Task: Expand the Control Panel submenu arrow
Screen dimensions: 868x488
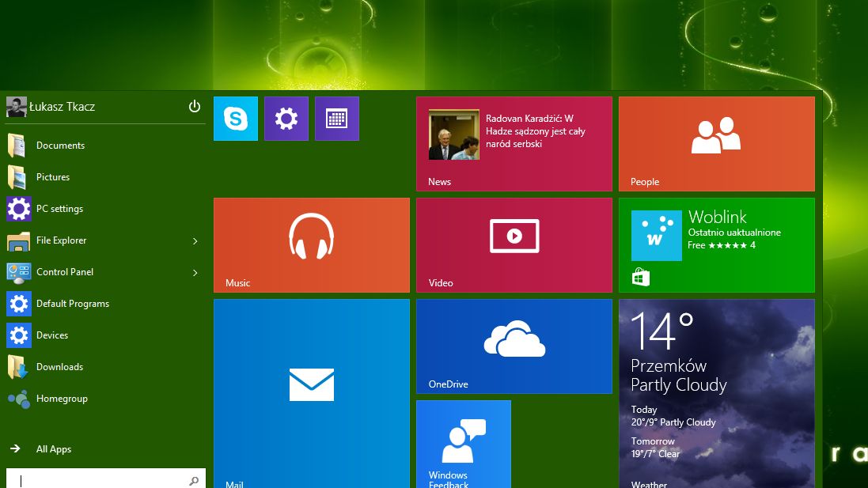Action: [x=195, y=272]
